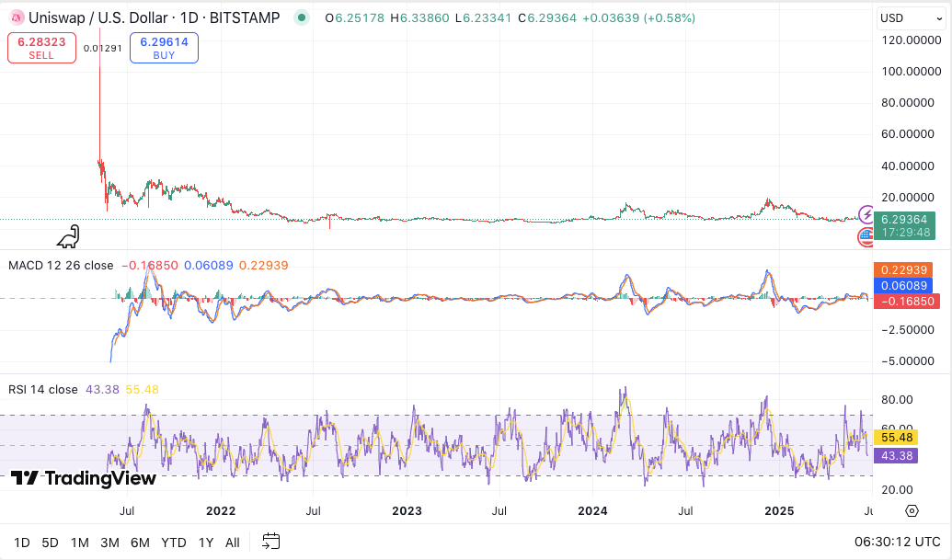Select the YTD time range
Image resolution: width=952 pixels, height=560 pixels.
click(174, 543)
